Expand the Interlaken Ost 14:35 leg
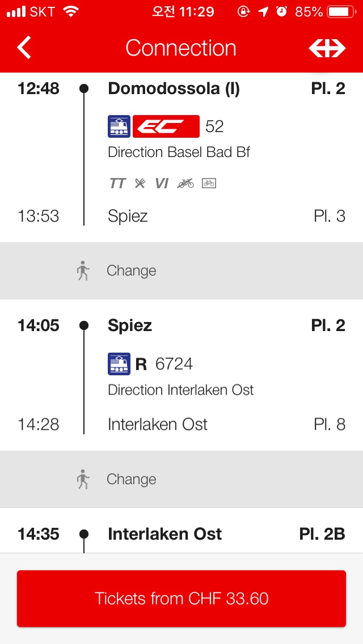Screen dimensions: 363x644 pyautogui.click(x=164, y=534)
